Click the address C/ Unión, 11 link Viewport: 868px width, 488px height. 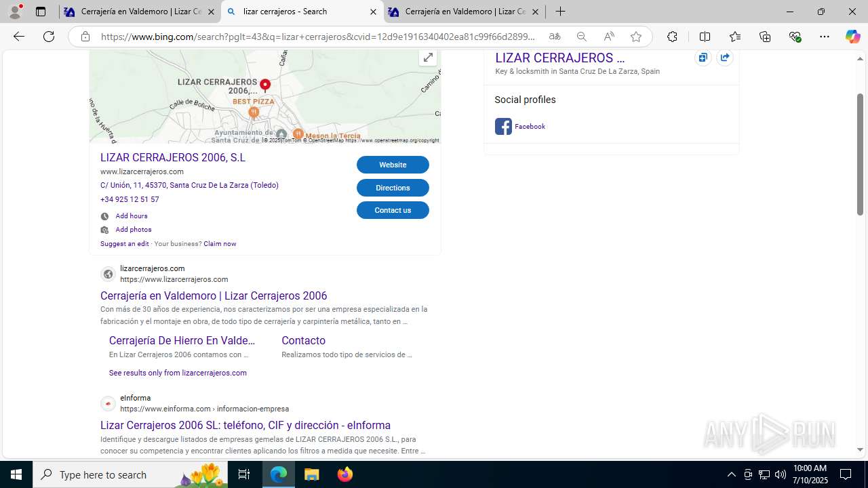coord(189,185)
